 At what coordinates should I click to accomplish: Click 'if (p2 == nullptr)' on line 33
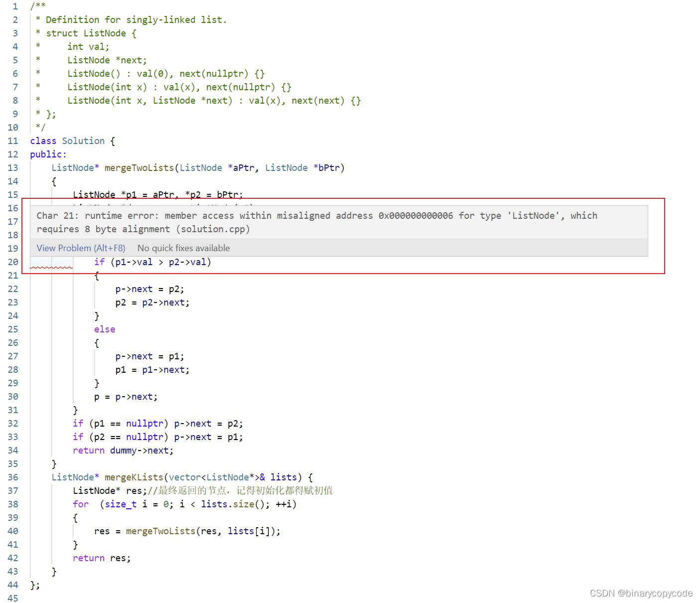tap(121, 437)
